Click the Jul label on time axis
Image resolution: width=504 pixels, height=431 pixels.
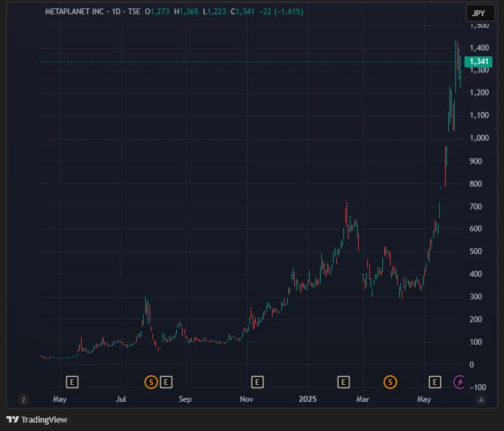(x=121, y=399)
